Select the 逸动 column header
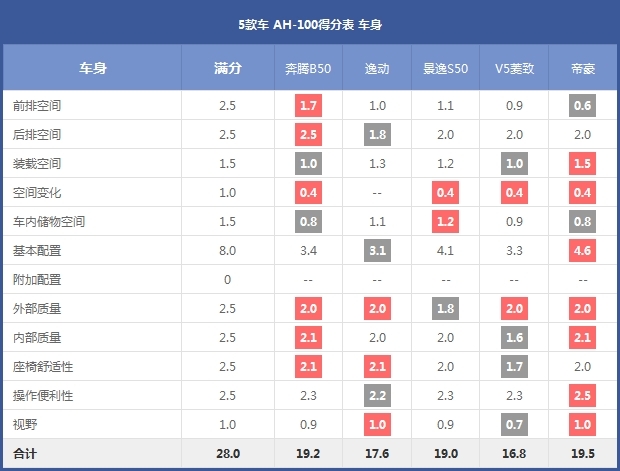The height and width of the screenshot is (471, 620). click(376, 69)
